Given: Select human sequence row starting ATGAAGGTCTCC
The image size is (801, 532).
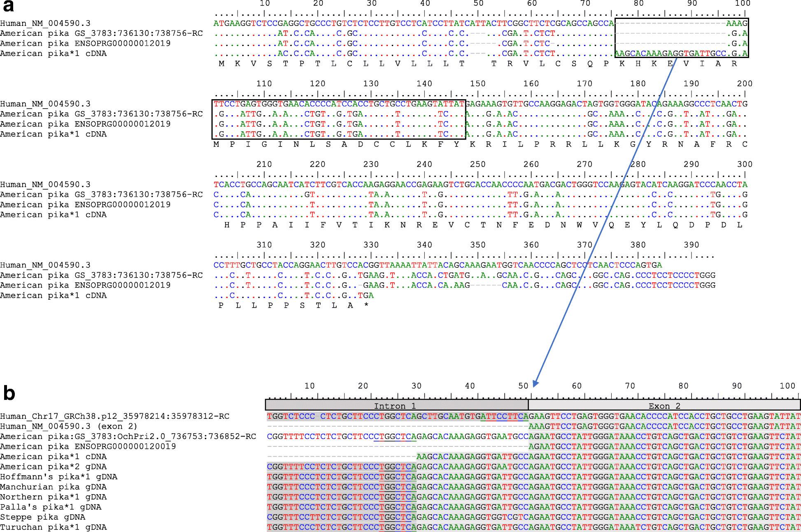Looking at the screenshot, I should [481, 23].
